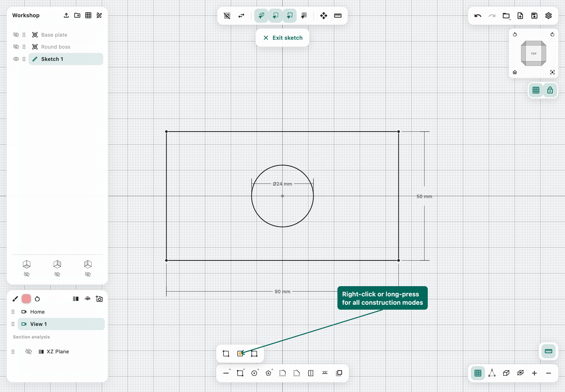This screenshot has height=392, width=565.
Task: Hide Sketch 1 with its eye icon
Action: tap(16, 59)
